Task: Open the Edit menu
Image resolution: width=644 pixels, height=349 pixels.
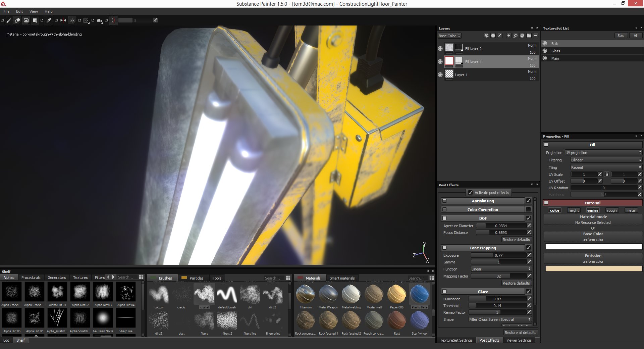Action: click(19, 11)
